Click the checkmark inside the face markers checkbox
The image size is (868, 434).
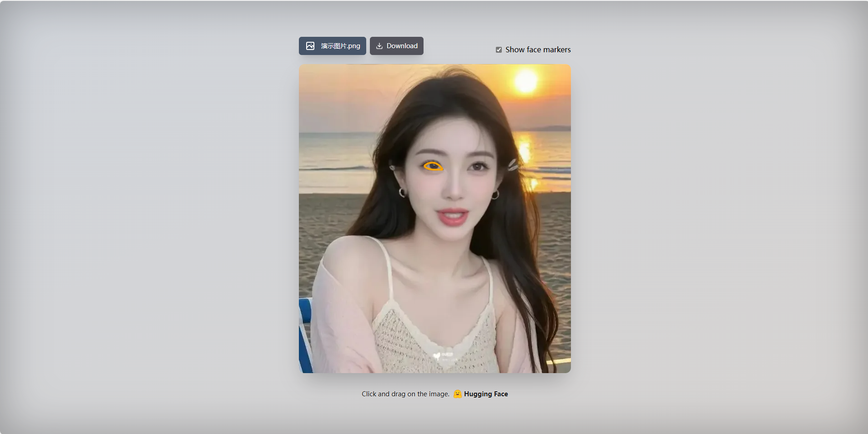coord(499,50)
